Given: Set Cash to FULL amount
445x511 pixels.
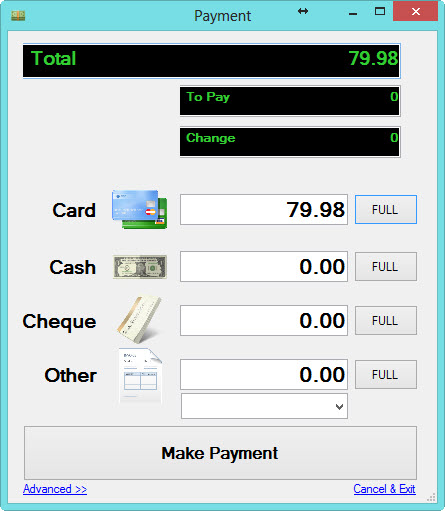Looking at the screenshot, I should click(386, 267).
